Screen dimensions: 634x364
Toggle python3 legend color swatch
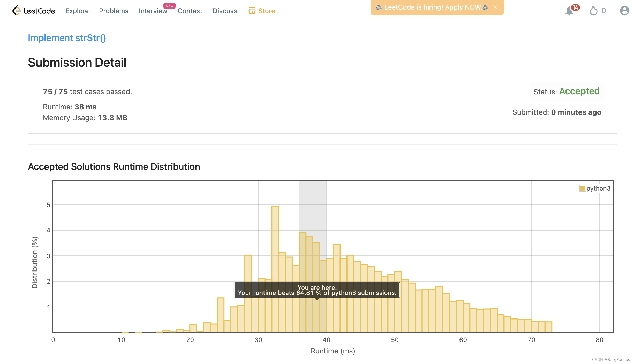pos(583,188)
